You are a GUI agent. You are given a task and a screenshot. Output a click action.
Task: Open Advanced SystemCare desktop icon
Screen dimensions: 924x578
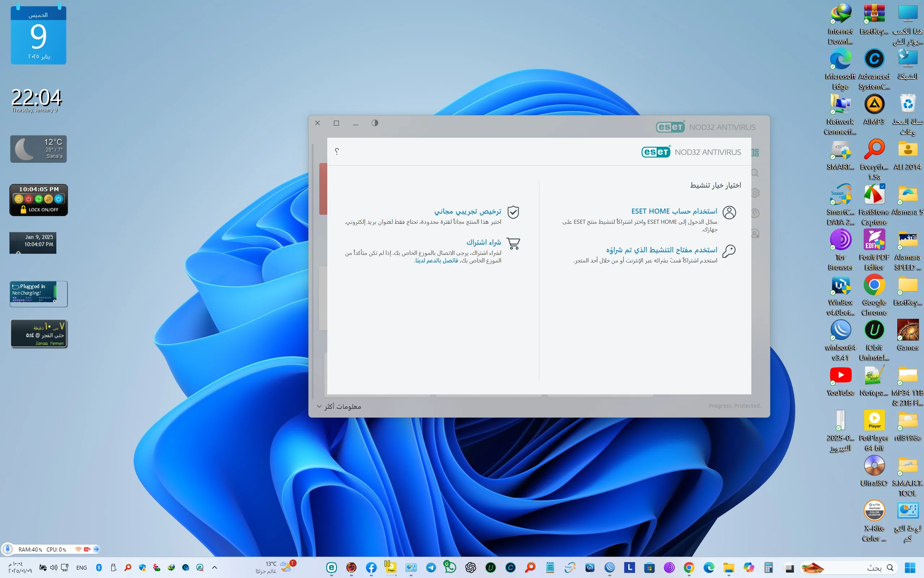874,69
